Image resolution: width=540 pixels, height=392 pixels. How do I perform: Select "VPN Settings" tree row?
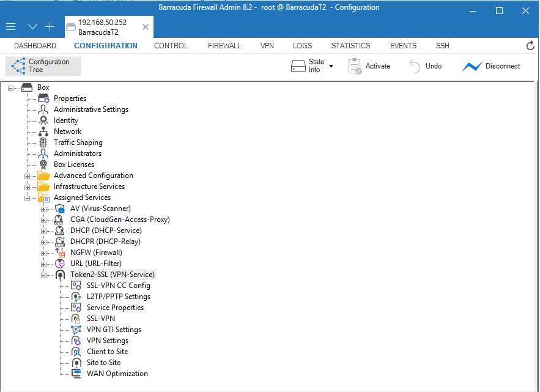pos(108,341)
